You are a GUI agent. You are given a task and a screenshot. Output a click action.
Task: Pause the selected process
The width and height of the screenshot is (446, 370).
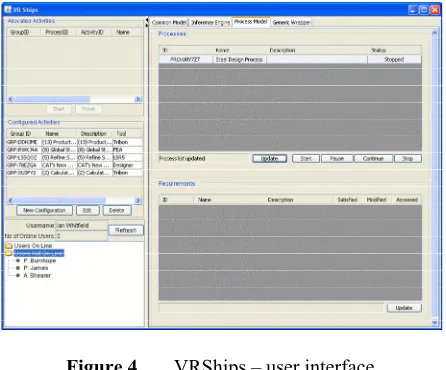tap(337, 158)
